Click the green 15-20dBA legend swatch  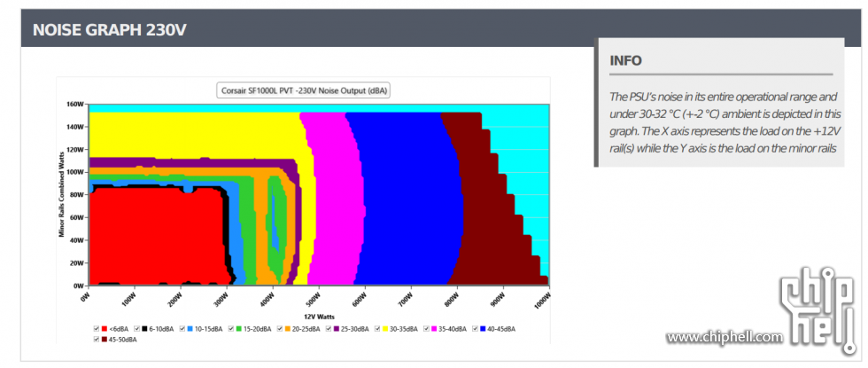[238, 329]
